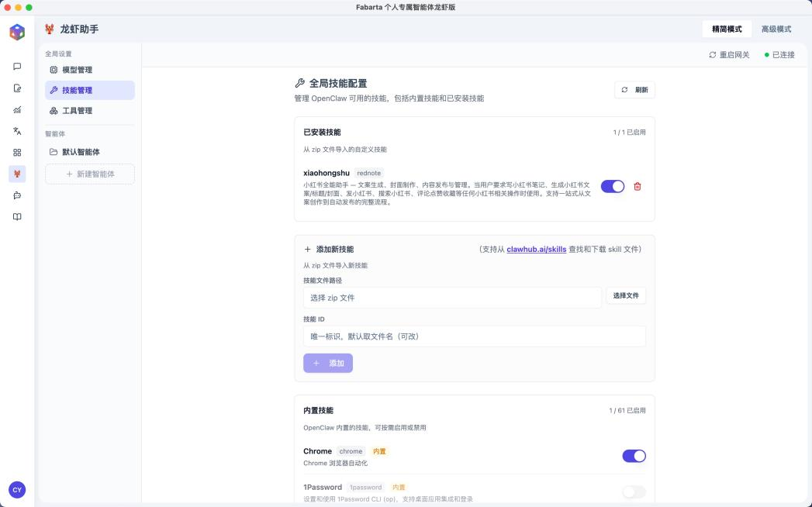Click the document edit icon in sidebar
Image resolution: width=812 pixels, height=507 pixels.
(17, 88)
